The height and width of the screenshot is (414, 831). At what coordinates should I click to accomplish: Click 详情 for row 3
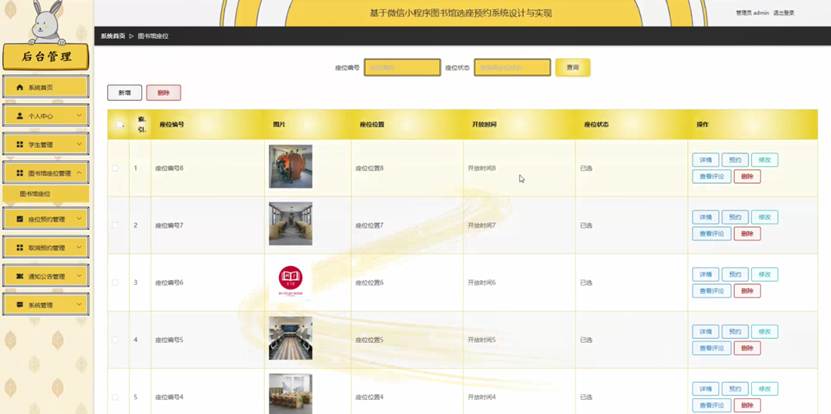(705, 275)
